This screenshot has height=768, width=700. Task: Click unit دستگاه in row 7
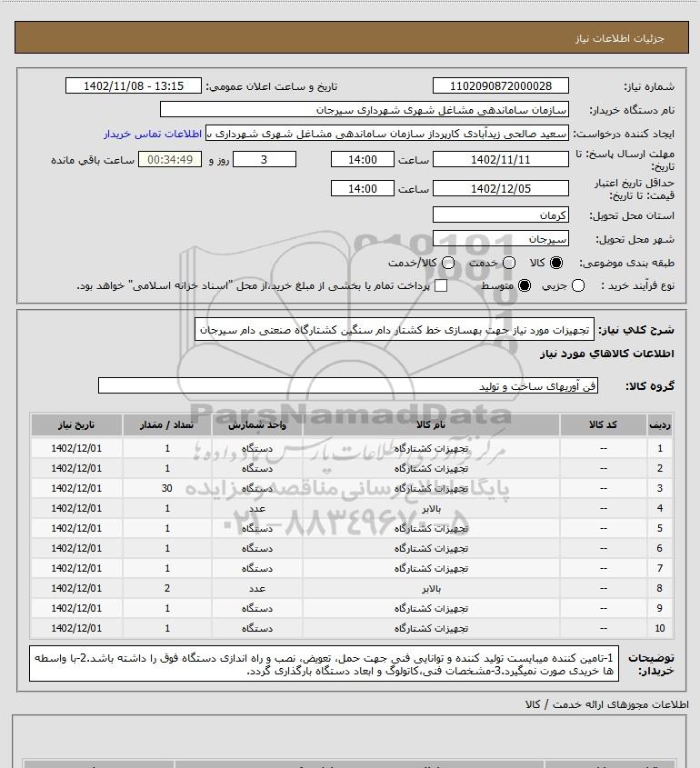[x=257, y=568]
